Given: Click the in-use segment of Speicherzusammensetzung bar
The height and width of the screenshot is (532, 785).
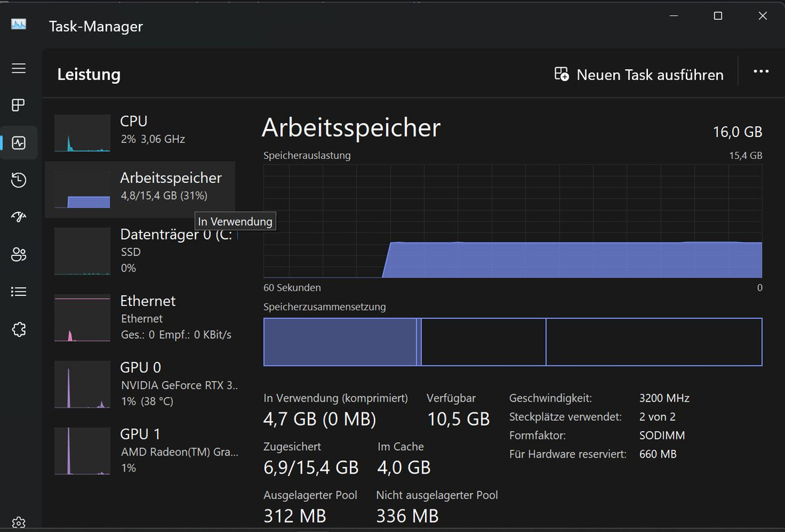Looking at the screenshot, I should click(340, 342).
